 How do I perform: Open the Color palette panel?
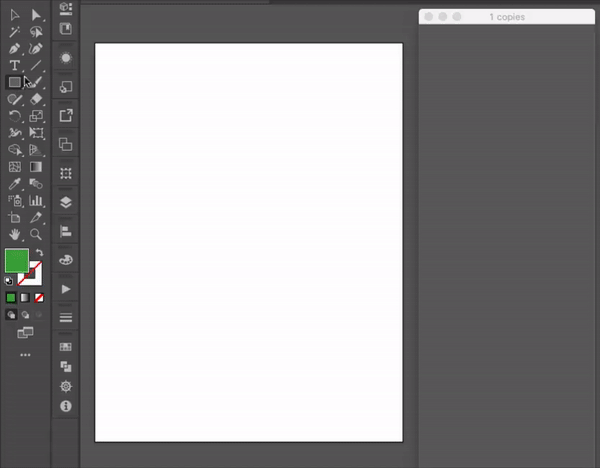pos(66,260)
